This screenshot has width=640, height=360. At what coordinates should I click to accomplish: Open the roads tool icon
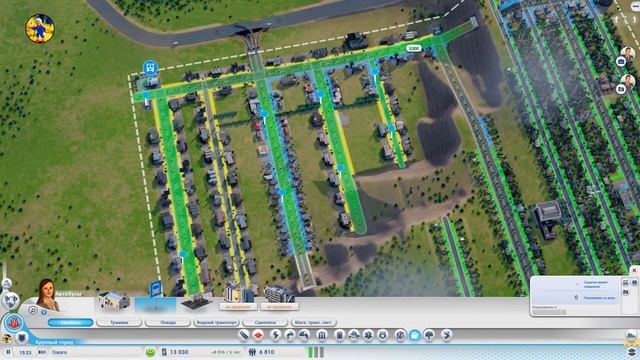(x=244, y=335)
